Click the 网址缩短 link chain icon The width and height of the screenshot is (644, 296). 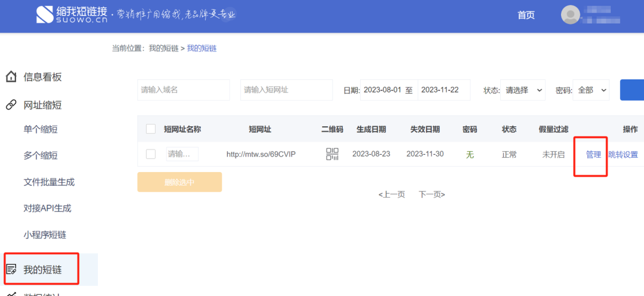tap(11, 105)
